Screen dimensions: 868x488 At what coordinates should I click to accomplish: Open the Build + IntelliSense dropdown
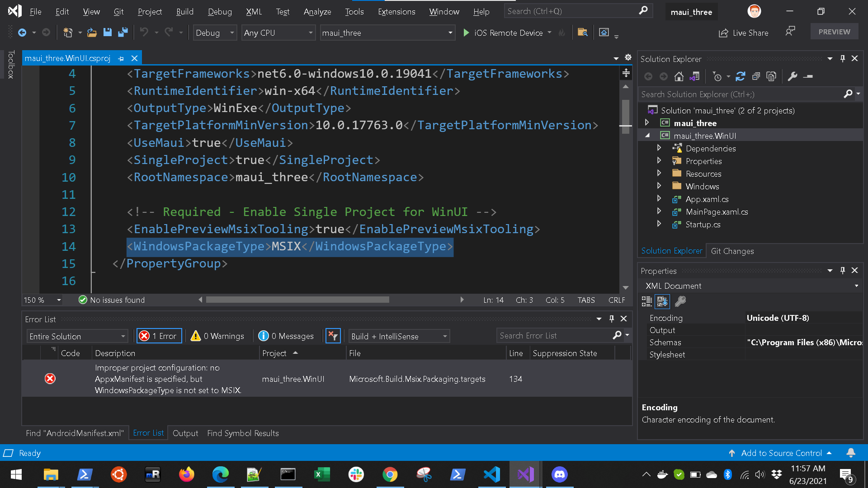(x=398, y=336)
